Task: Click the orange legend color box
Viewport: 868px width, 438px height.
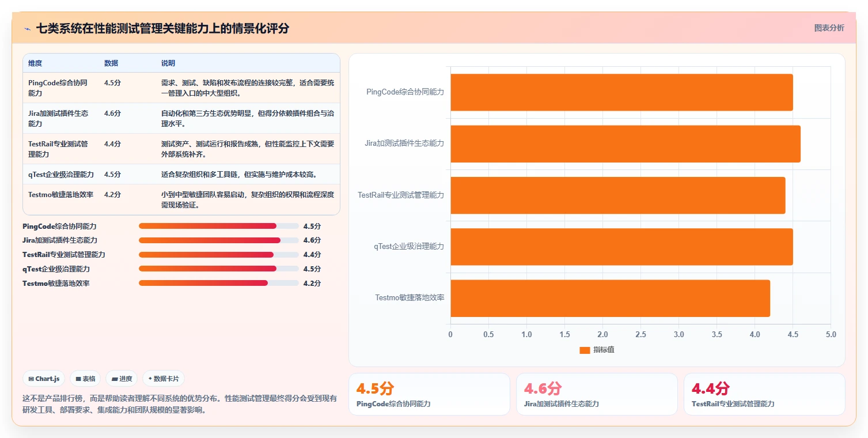Action: click(585, 350)
